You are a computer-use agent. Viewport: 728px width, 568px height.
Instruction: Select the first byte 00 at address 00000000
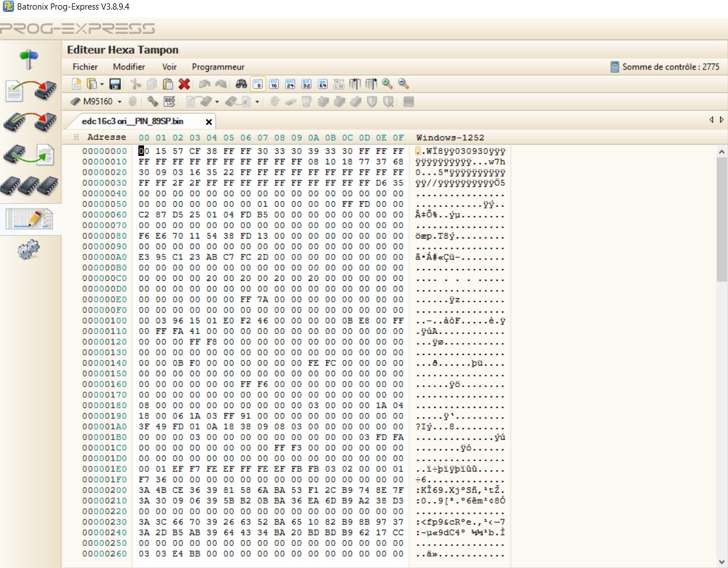144,151
